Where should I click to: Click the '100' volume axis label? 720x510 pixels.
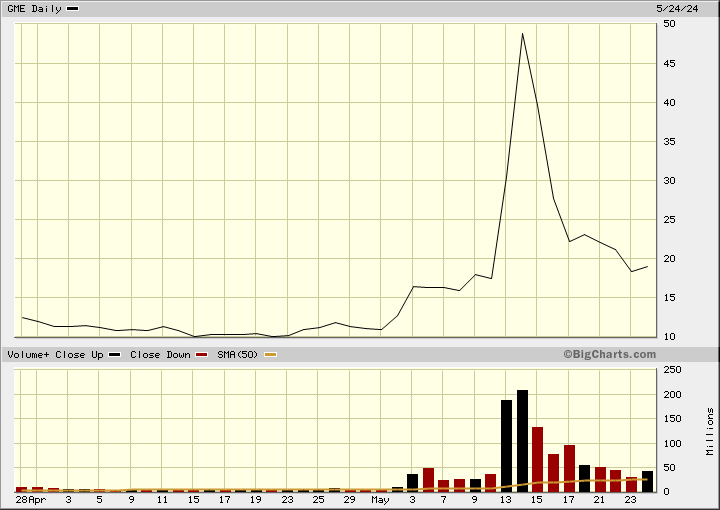(672, 443)
